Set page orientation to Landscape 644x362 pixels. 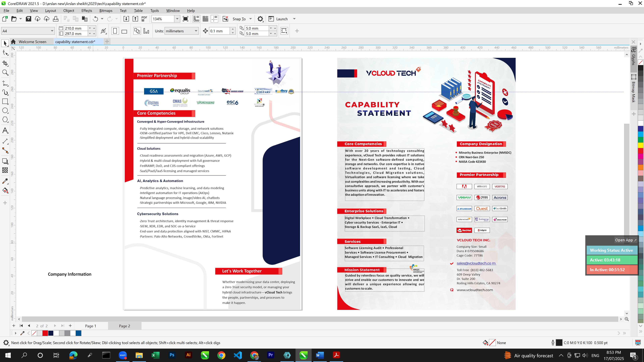coord(124,31)
